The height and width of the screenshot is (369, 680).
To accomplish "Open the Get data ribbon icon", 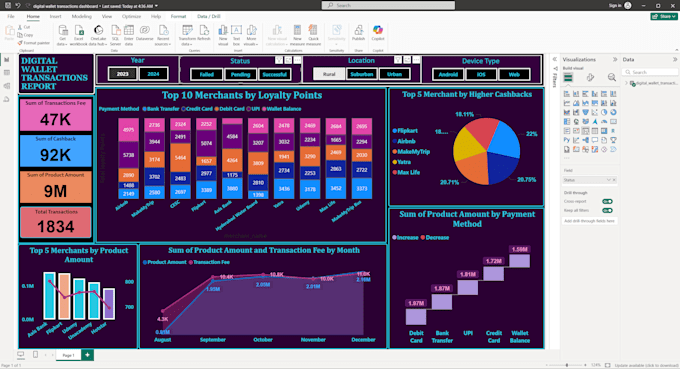I will tap(62, 35).
